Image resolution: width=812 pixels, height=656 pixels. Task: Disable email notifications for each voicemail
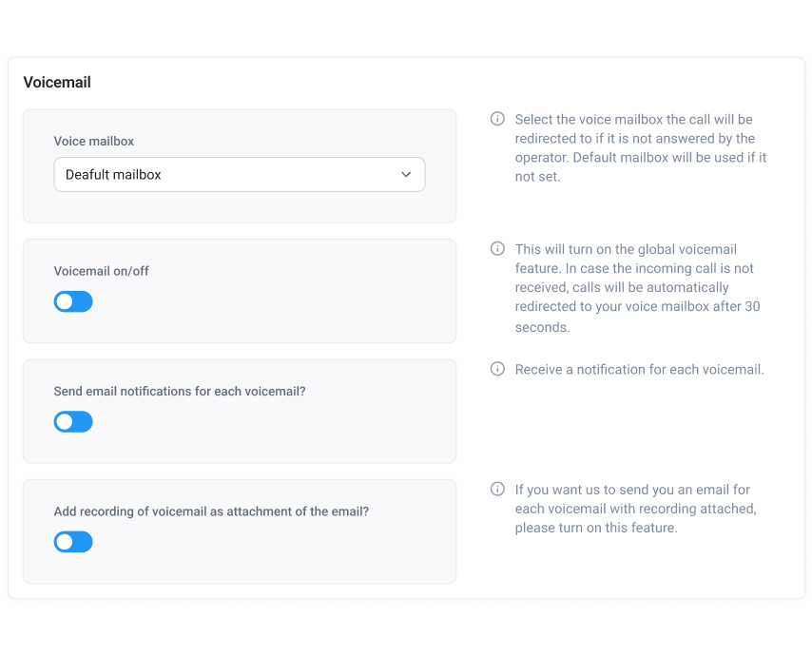(73, 421)
